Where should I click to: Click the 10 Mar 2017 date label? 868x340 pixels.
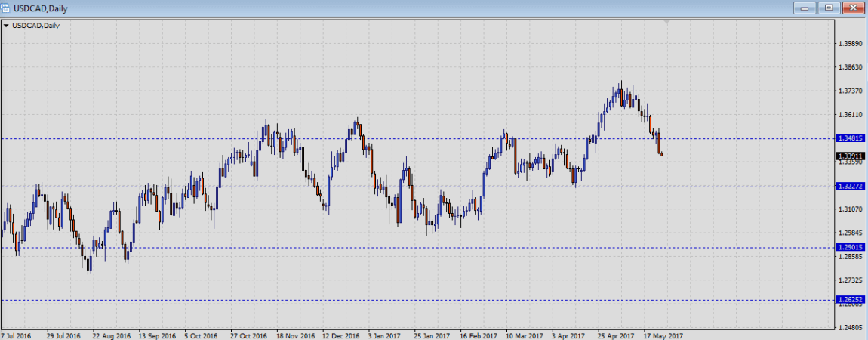pos(525,335)
